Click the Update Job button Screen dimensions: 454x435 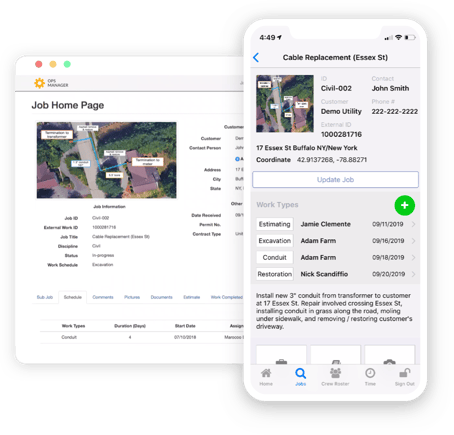(x=335, y=180)
